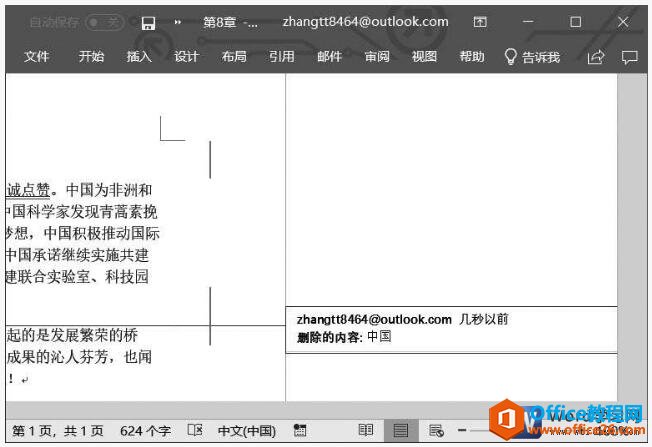Select the 视图 tab
Viewport: 652px width, 447px height.
click(x=424, y=56)
